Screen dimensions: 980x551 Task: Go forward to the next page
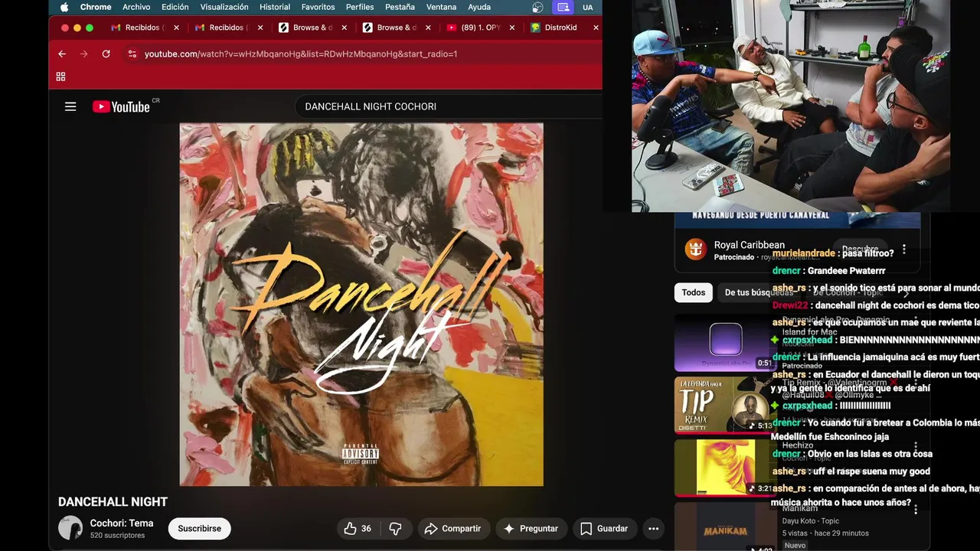(84, 54)
